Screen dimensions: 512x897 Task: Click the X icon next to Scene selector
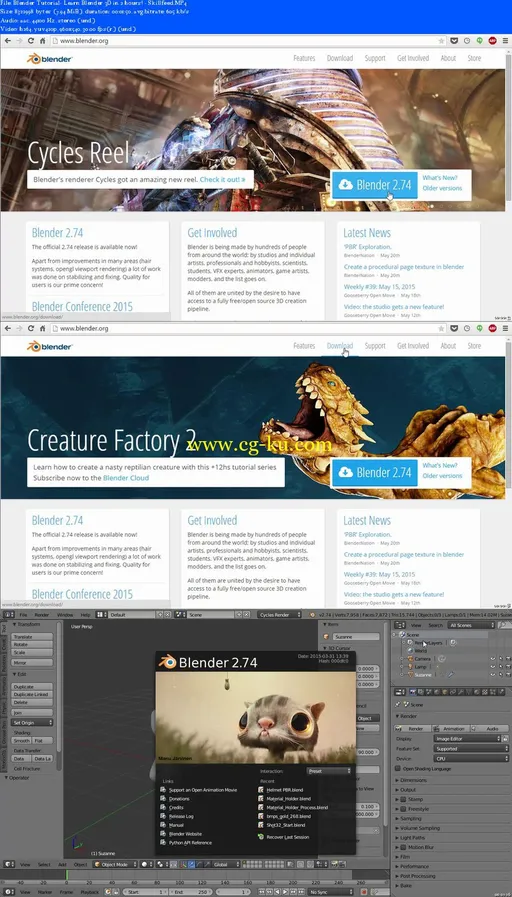[x=247, y=614]
